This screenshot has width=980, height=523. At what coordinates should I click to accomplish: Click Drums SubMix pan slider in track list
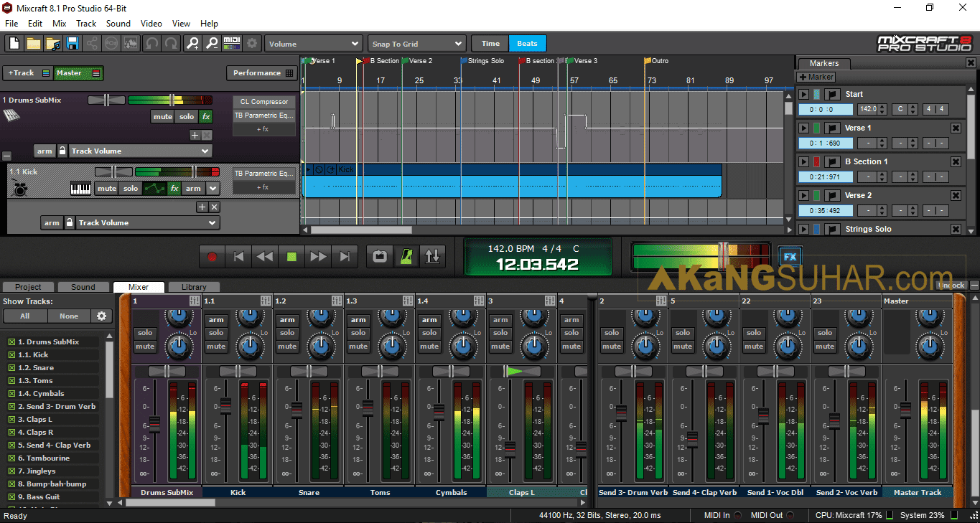107,100
